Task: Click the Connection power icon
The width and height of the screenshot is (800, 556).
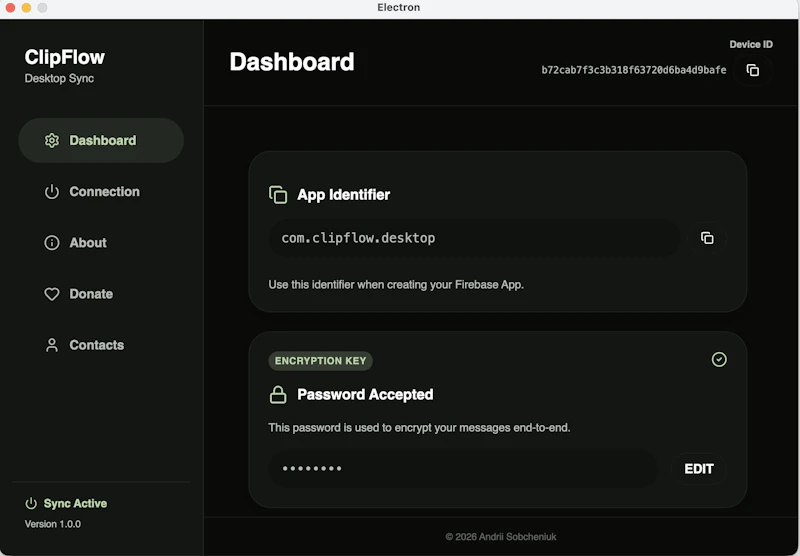Action: coord(52,192)
